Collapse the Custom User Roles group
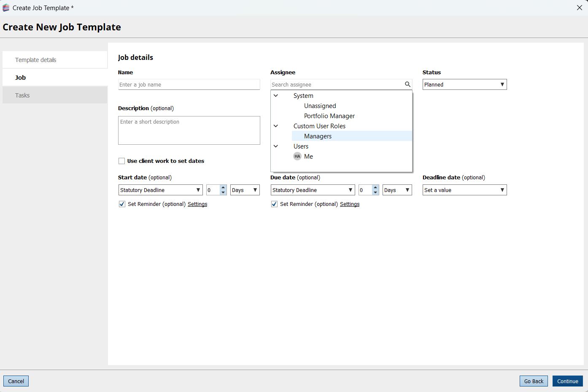Screen dimensions: 588x392 pos(276,126)
